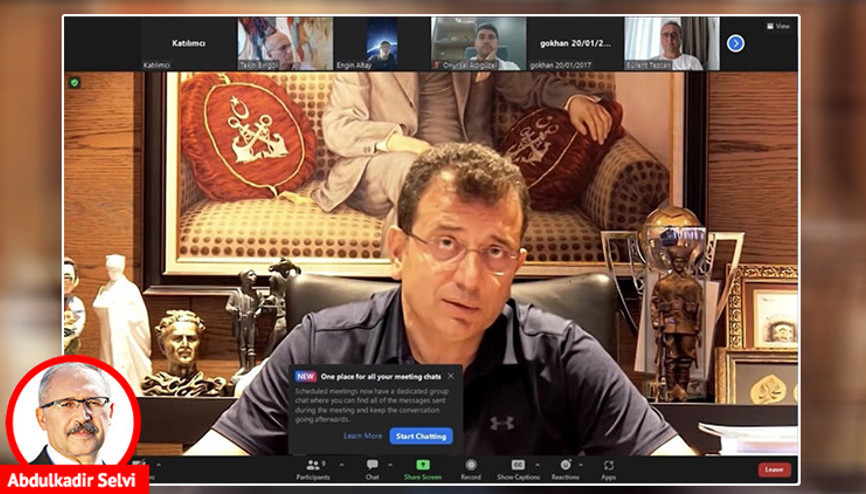Image resolution: width=866 pixels, height=494 pixels.
Task: Open the Participants panel
Action: point(313,466)
